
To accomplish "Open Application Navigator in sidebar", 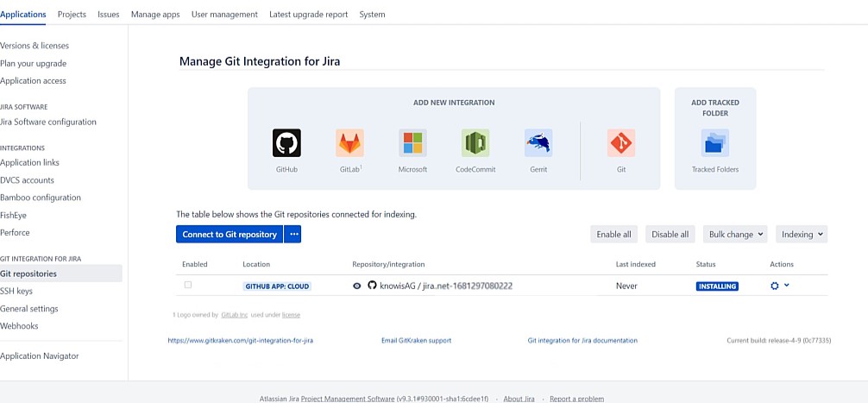I will (40, 356).
